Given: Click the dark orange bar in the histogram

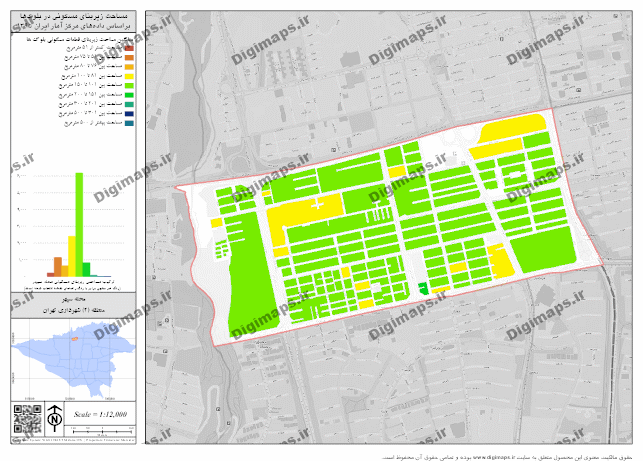Looking at the screenshot, I should tap(58, 267).
